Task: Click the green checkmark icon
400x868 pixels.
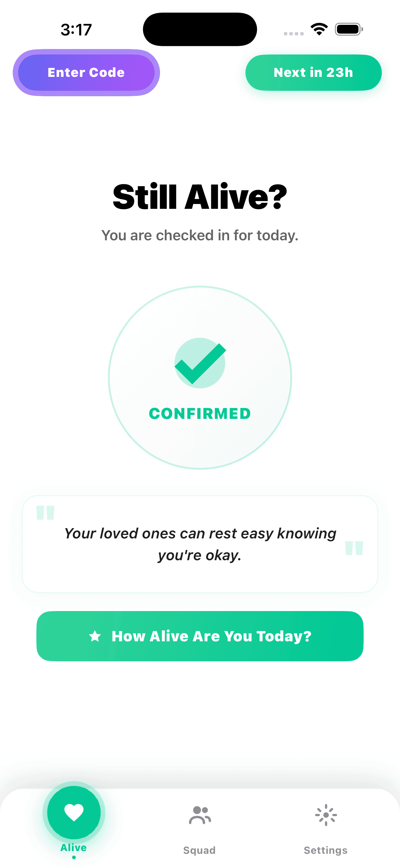Action: (200, 363)
